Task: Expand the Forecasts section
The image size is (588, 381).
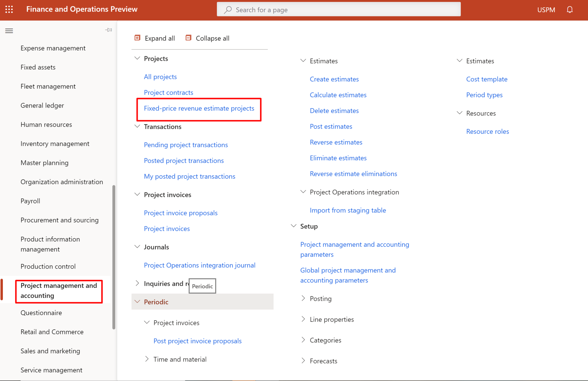Action: click(304, 361)
